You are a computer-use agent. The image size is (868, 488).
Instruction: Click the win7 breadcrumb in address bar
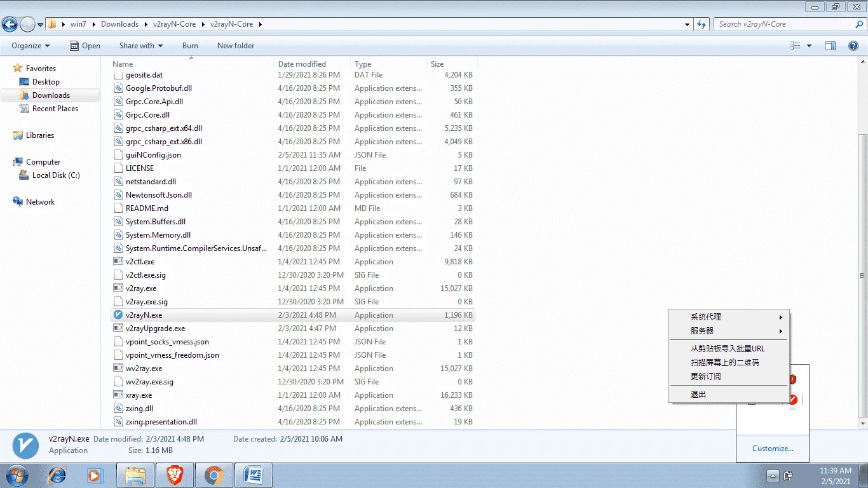click(78, 24)
